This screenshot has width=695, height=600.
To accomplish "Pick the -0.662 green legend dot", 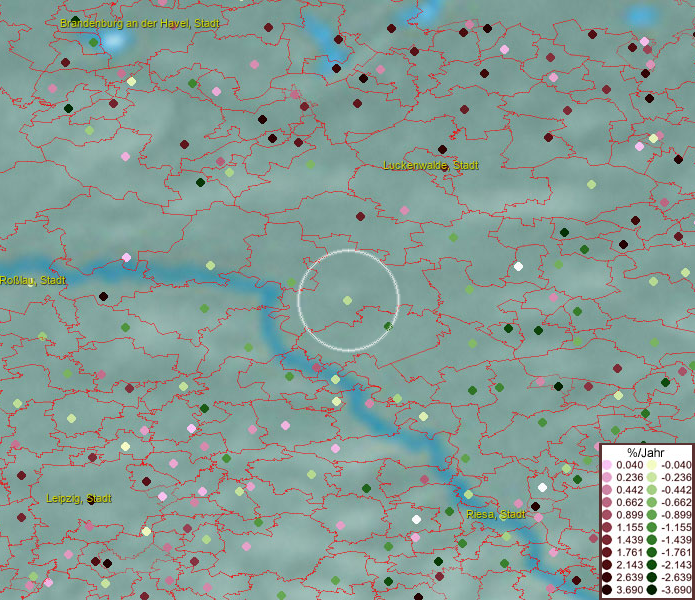I will [x=652, y=503].
